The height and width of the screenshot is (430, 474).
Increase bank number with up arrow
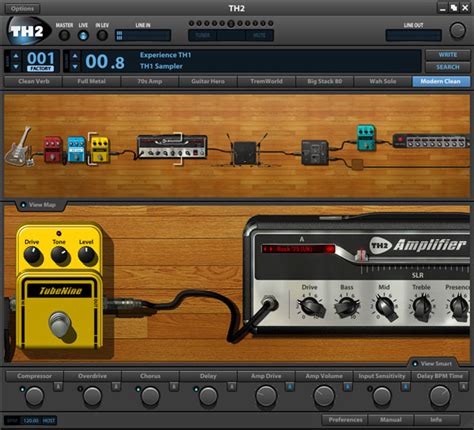16,56
